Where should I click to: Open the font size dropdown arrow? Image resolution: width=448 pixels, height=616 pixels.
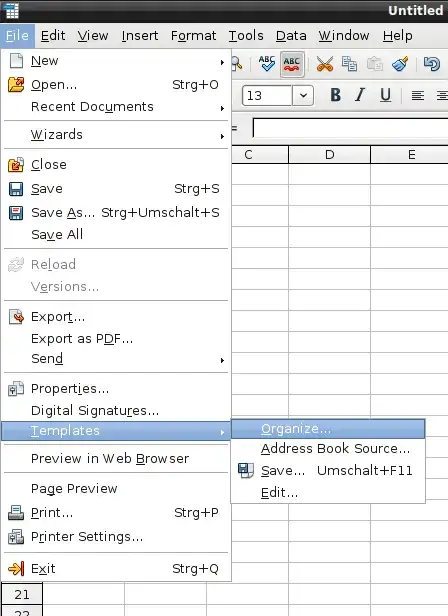(x=303, y=95)
